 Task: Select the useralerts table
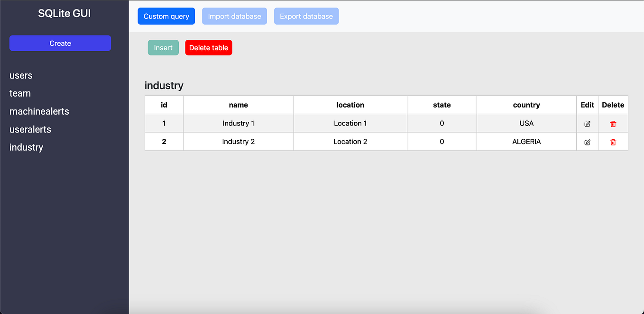(30, 129)
